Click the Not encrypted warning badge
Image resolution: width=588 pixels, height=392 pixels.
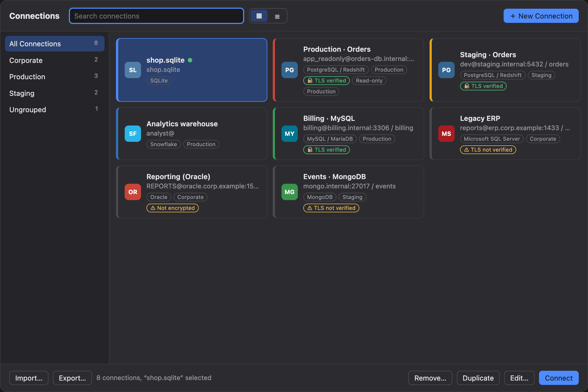(x=173, y=208)
